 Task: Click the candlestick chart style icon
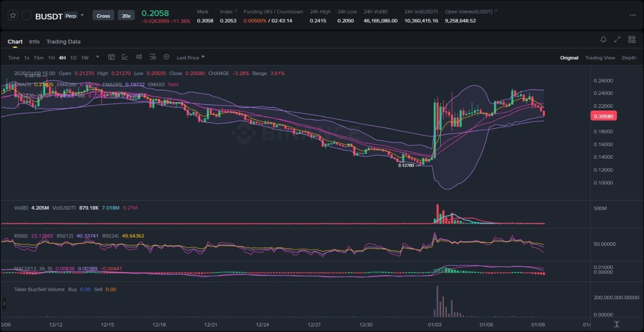pyautogui.click(x=139, y=57)
